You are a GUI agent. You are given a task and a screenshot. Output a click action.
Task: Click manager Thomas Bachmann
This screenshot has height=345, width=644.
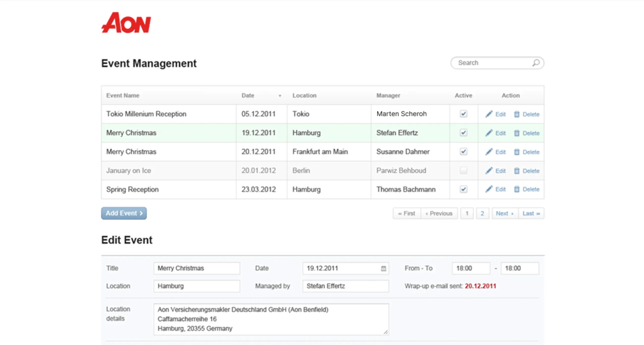coord(406,189)
